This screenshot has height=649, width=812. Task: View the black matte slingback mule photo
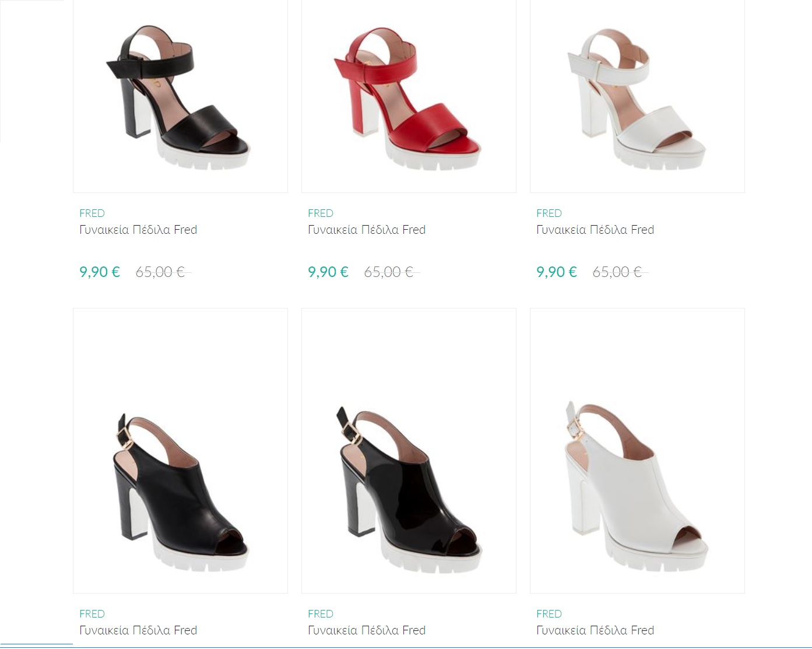[180, 451]
